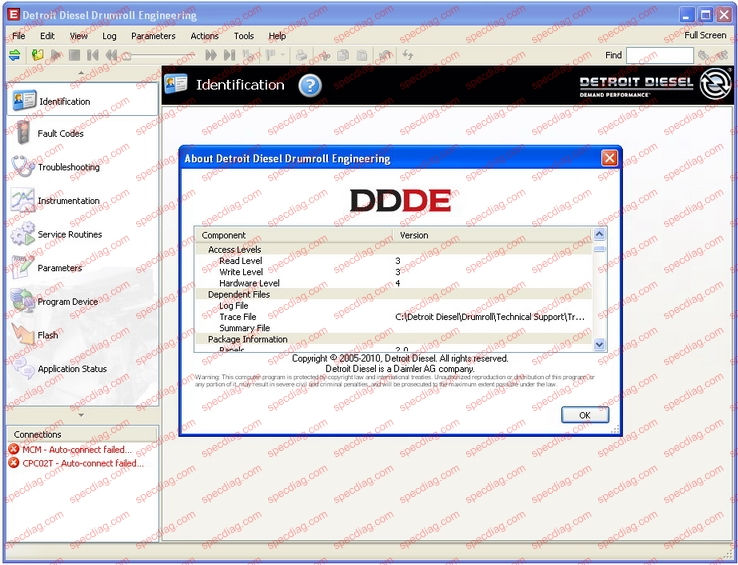Select the Log File row
Image resolution: width=738 pixels, height=565 pixels.
(x=394, y=306)
